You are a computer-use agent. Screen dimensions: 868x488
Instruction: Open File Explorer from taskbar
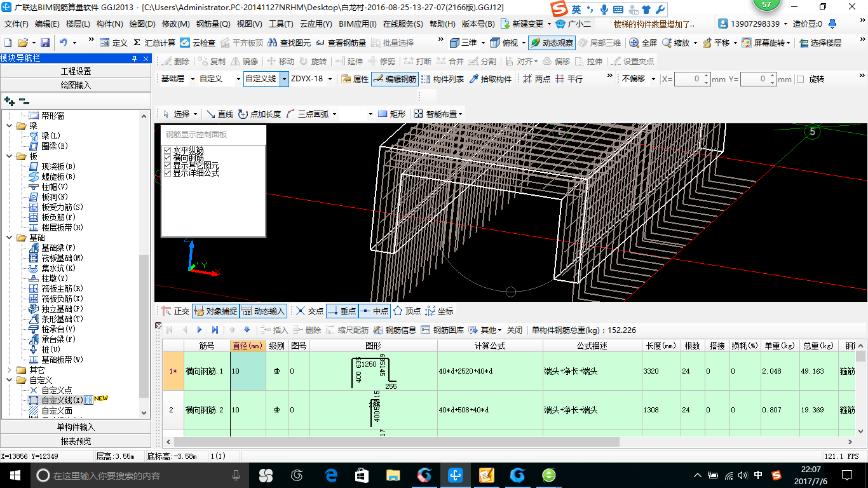393,475
